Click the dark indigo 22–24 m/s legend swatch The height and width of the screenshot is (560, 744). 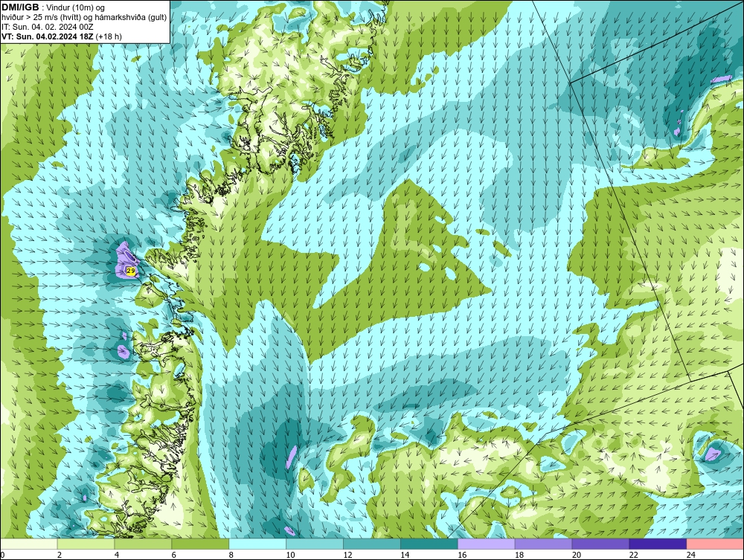(x=658, y=544)
